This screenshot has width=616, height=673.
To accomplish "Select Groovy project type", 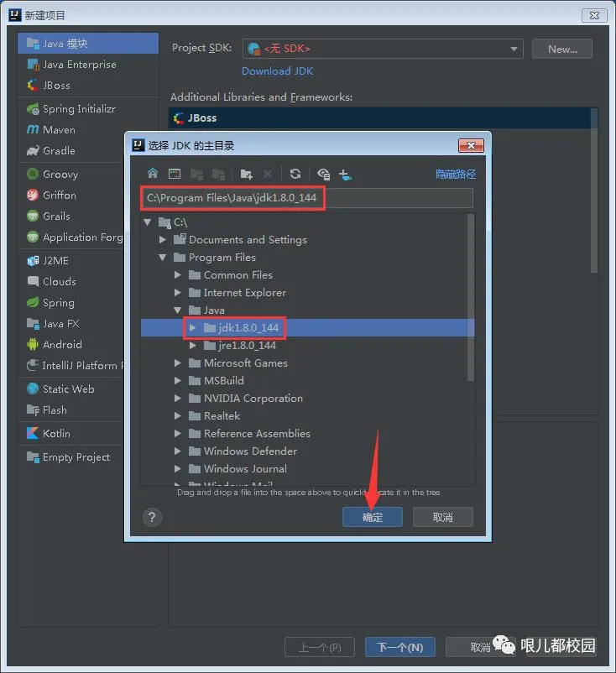I will point(71,175).
